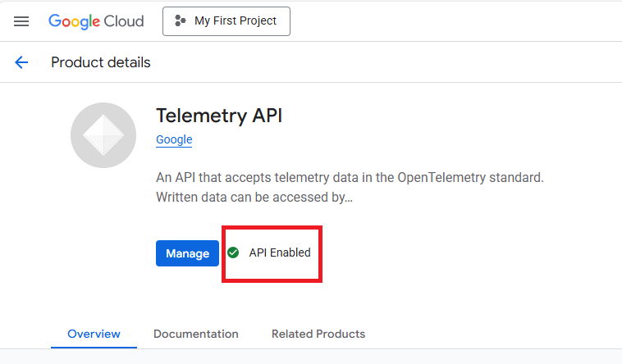Image resolution: width=622 pixels, height=364 pixels.
Task: Switch to the Overview tab
Action: click(94, 334)
